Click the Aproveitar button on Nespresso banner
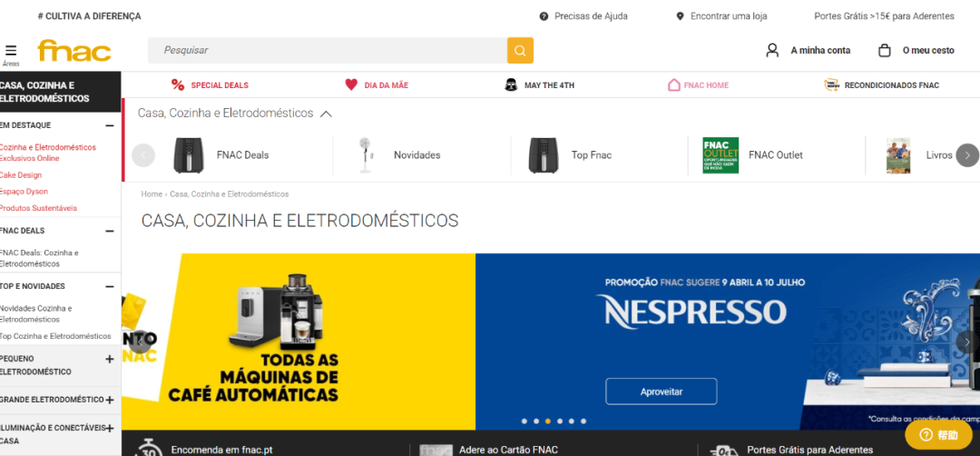 (661, 392)
